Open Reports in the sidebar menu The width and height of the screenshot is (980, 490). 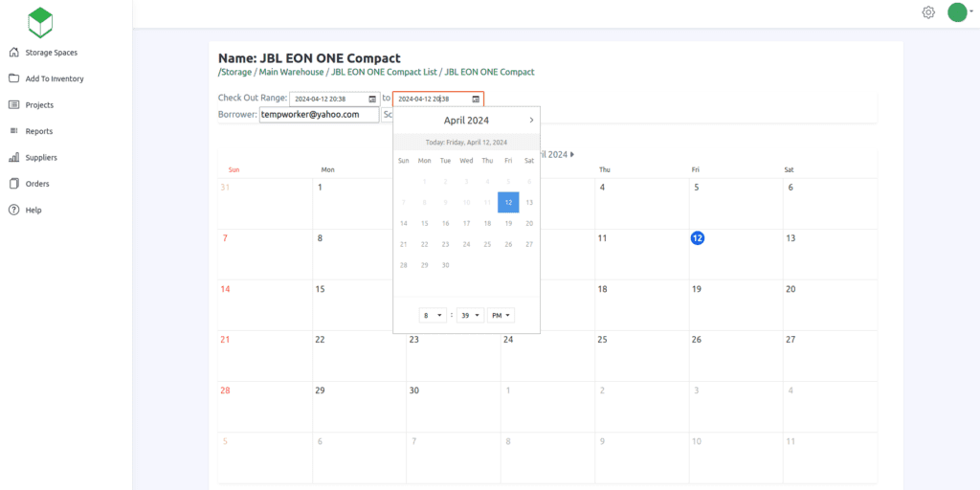click(39, 131)
